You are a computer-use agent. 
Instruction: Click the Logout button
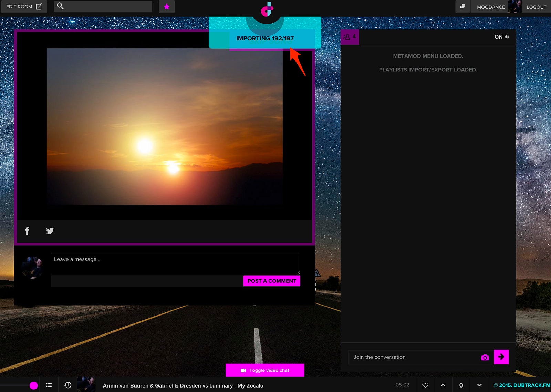point(536,7)
